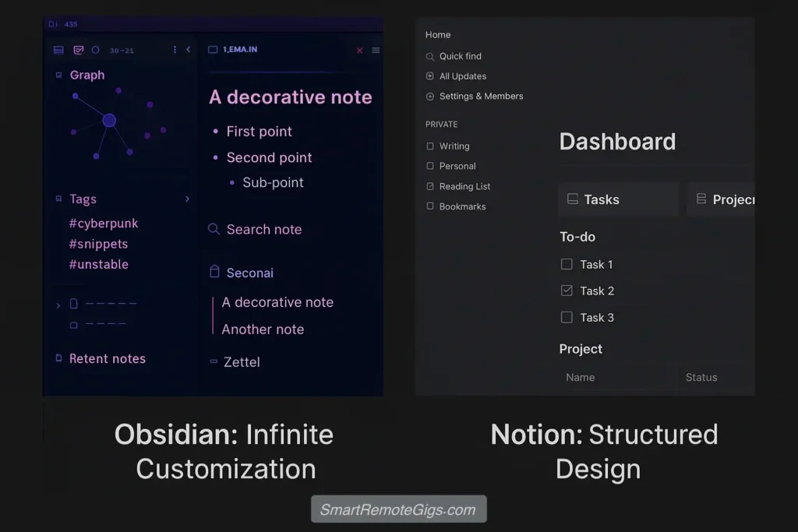Screen dimensions: 798x532
Task: Click the 'Second point' bullet text
Action: pyautogui.click(x=269, y=157)
